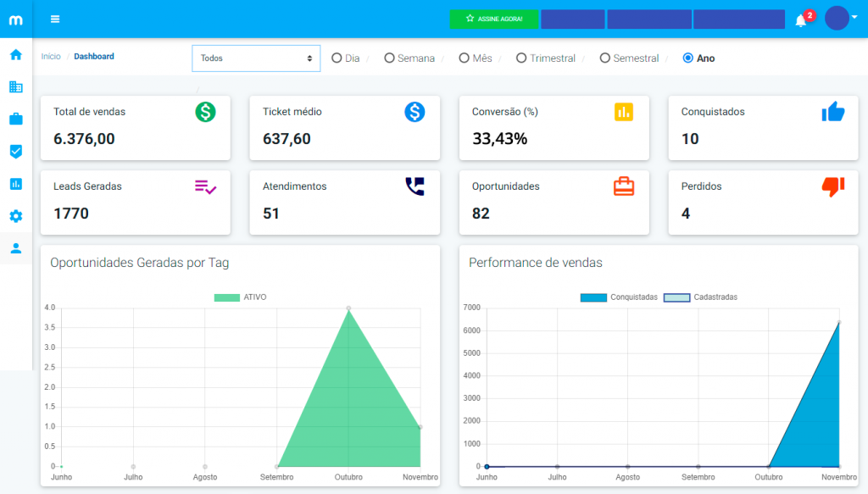Open settings using the gear icon

coord(14,216)
